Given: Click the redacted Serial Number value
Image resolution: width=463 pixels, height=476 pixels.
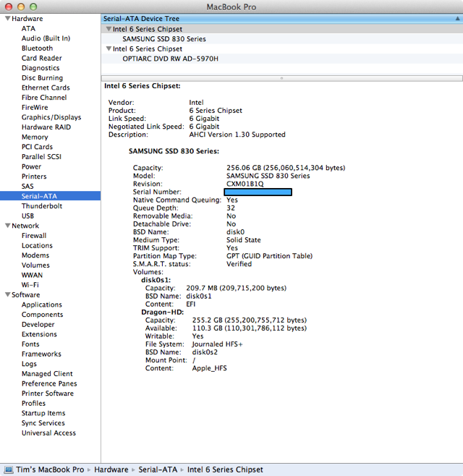Looking at the screenshot, I should click(258, 192).
